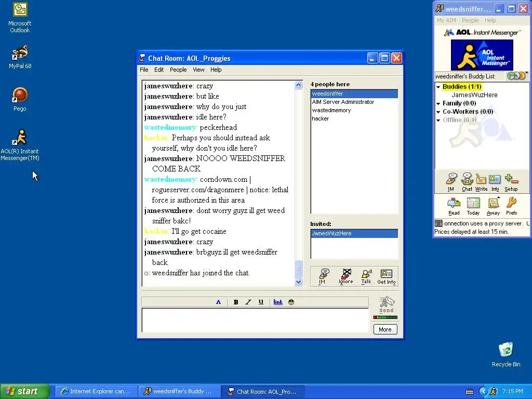Open the Today icon in Buddy List
Viewport: 532px width, 399px height.
pos(473,206)
